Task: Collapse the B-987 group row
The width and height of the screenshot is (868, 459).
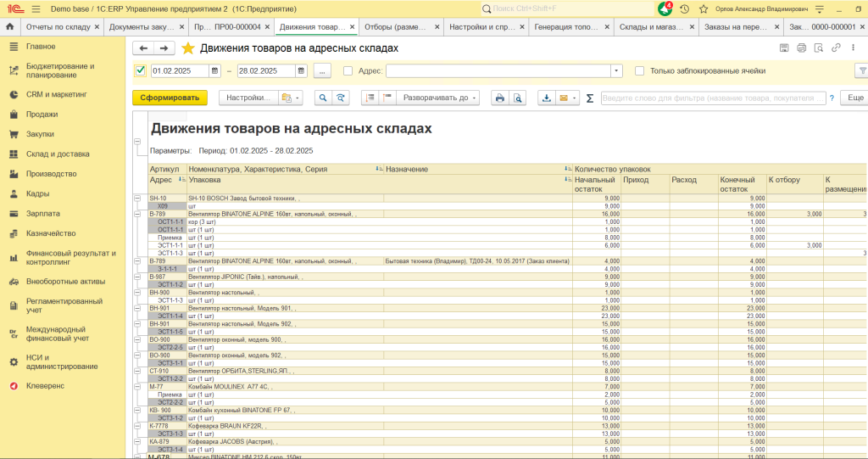Action: point(137,277)
